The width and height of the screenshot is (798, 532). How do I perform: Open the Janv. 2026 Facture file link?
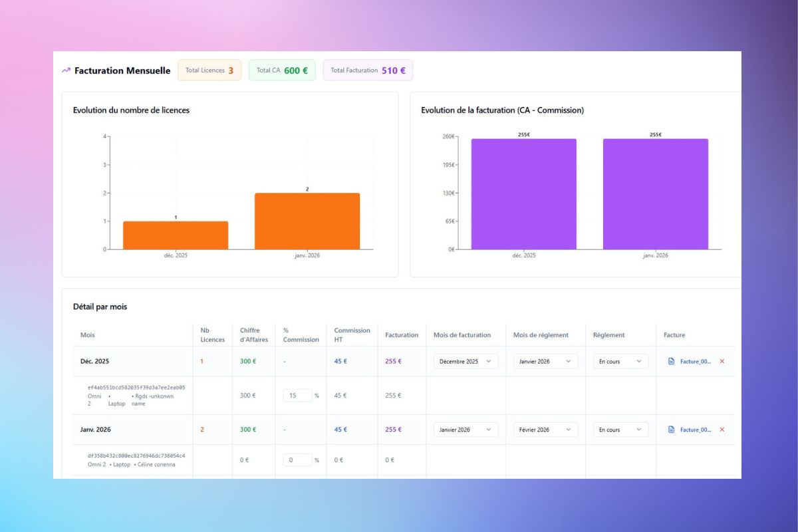pyautogui.click(x=695, y=430)
